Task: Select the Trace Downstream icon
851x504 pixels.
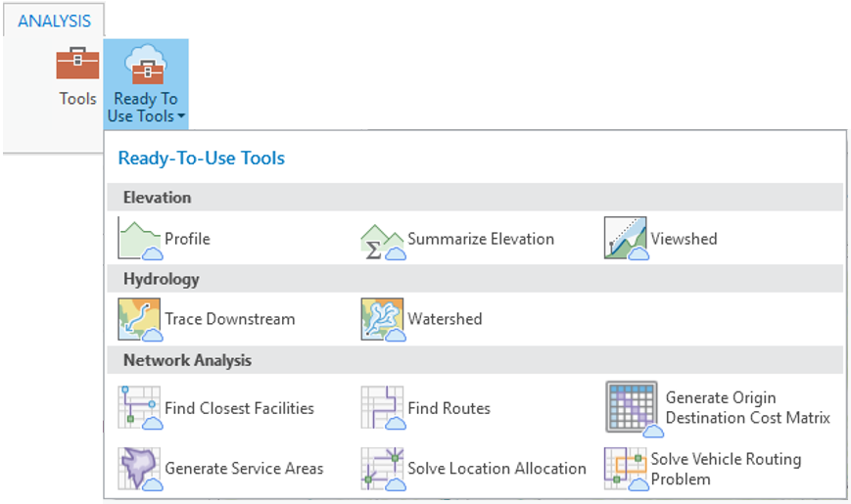Action: [140, 319]
